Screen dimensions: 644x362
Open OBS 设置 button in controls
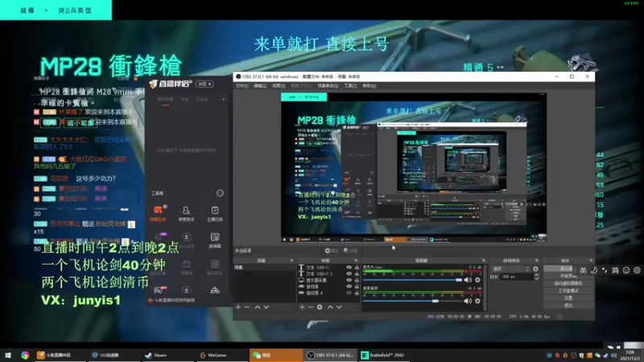(568, 298)
